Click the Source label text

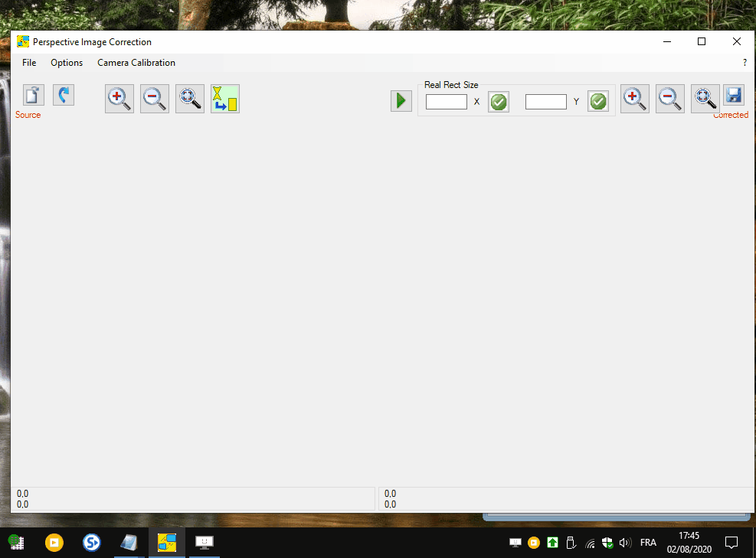coord(28,115)
